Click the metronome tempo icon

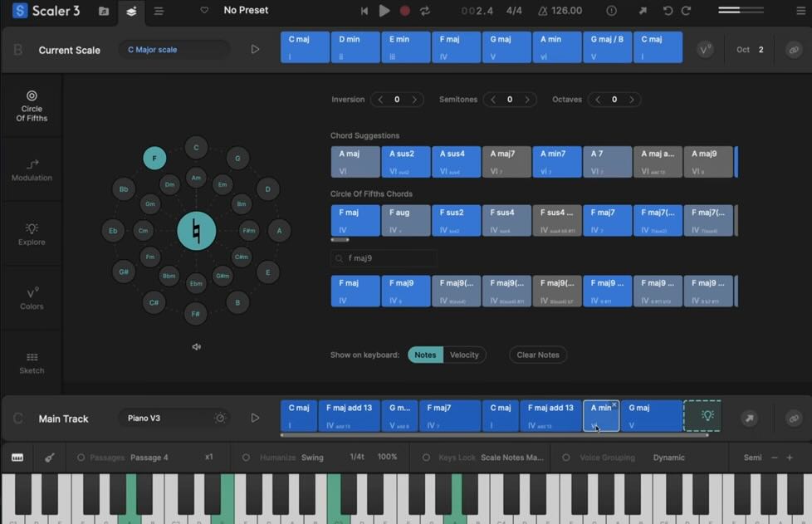543,12
